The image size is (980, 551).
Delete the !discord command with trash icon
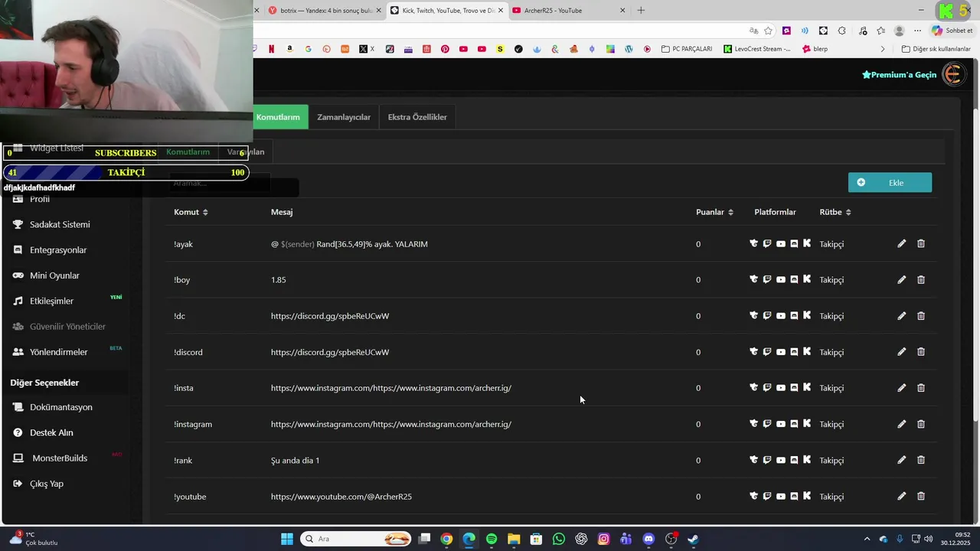coord(921,352)
